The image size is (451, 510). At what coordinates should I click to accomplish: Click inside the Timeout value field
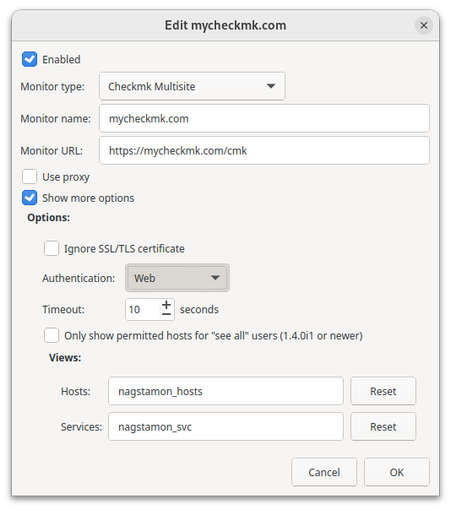(x=143, y=310)
